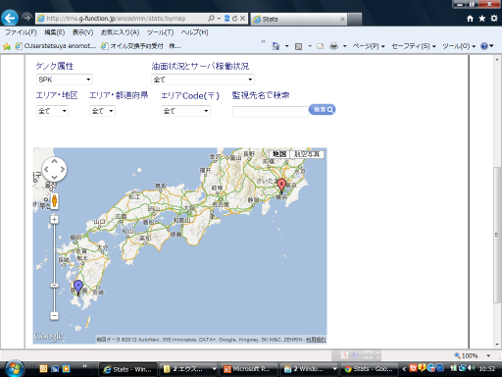Viewport: 502px width, 377px height.
Task: Stop loading with the X icon in address bar
Action: point(243,18)
